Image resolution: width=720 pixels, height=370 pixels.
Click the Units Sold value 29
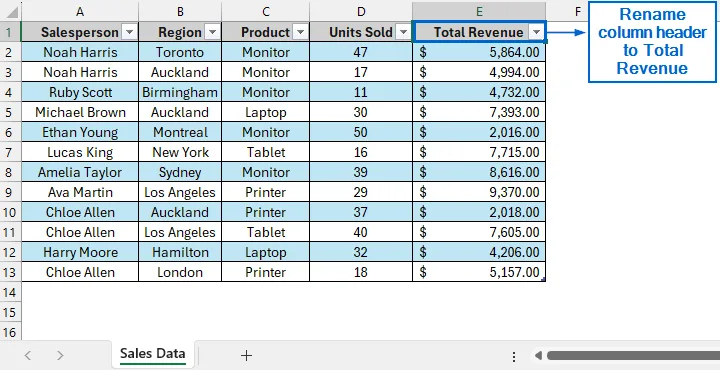tap(361, 192)
